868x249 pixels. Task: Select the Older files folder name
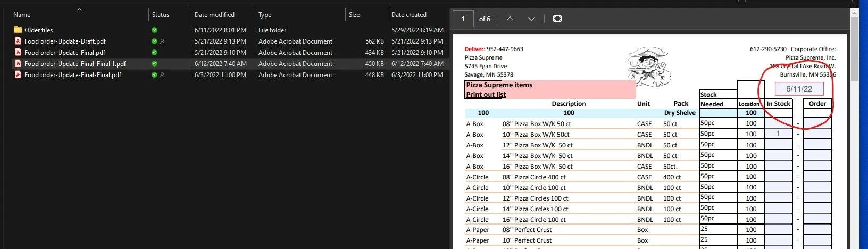(x=38, y=30)
